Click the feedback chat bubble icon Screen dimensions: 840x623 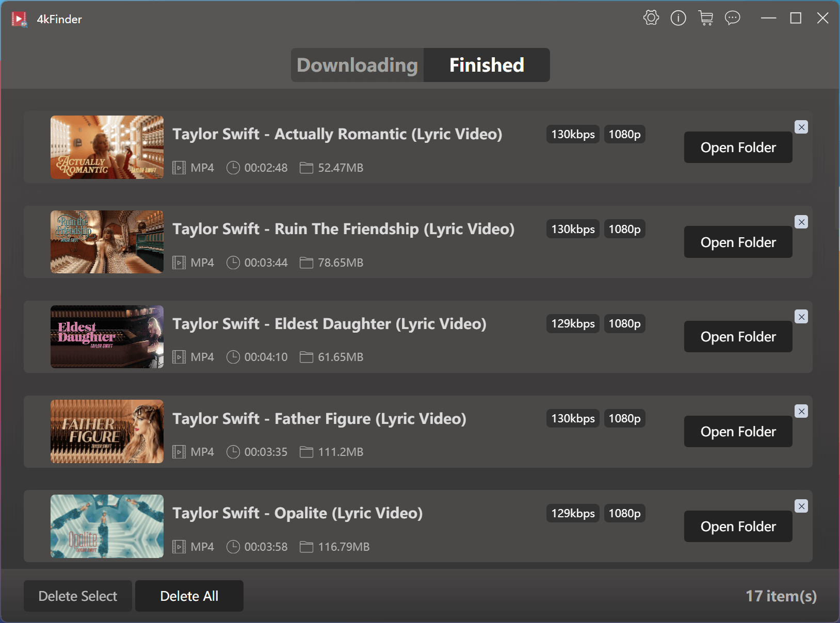pyautogui.click(x=732, y=18)
